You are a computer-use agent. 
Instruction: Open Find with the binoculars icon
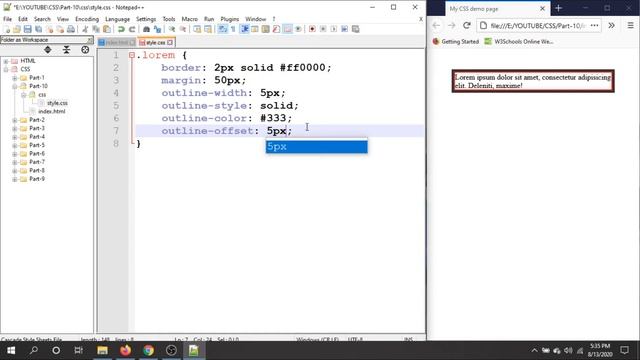146,29
